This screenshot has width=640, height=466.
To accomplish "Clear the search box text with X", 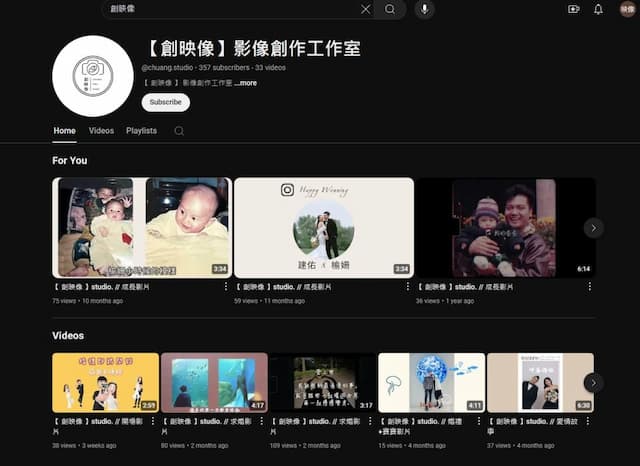I will [x=365, y=9].
